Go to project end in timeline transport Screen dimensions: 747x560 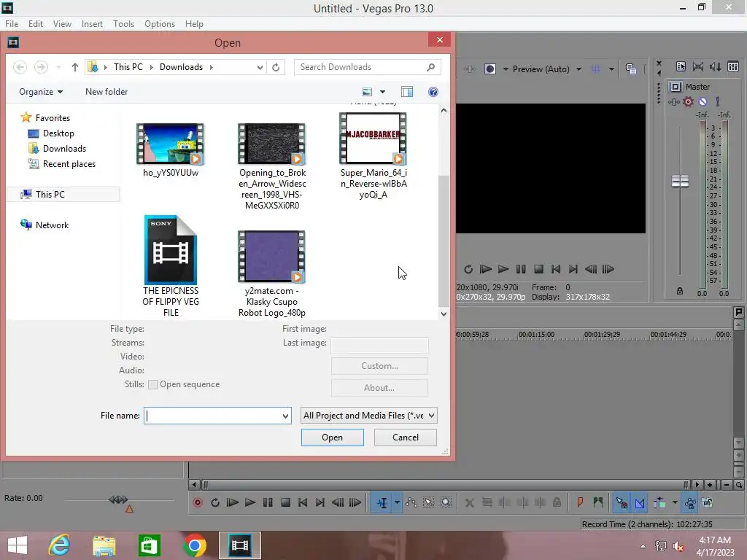click(320, 502)
